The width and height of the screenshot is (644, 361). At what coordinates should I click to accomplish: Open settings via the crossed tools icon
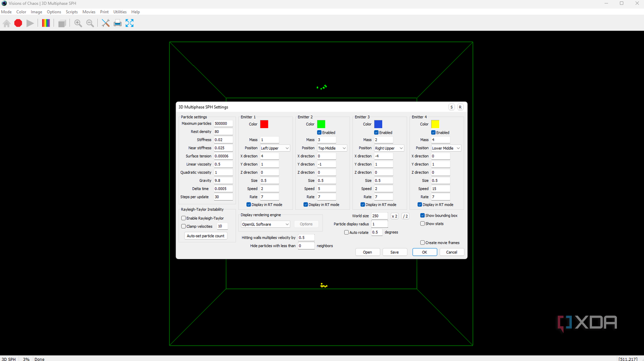coord(106,23)
